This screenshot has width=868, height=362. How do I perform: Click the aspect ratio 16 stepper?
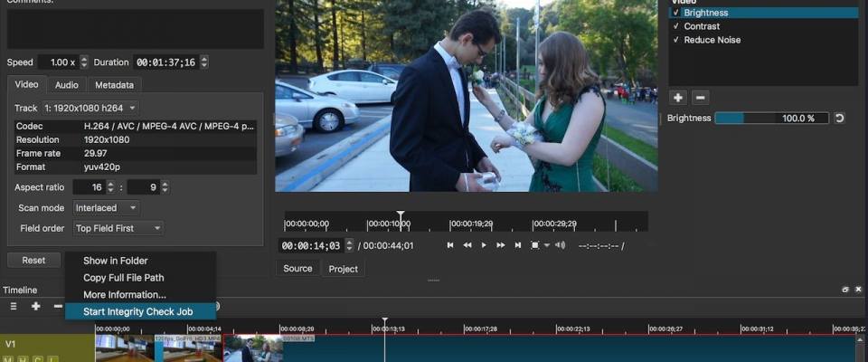tap(109, 187)
